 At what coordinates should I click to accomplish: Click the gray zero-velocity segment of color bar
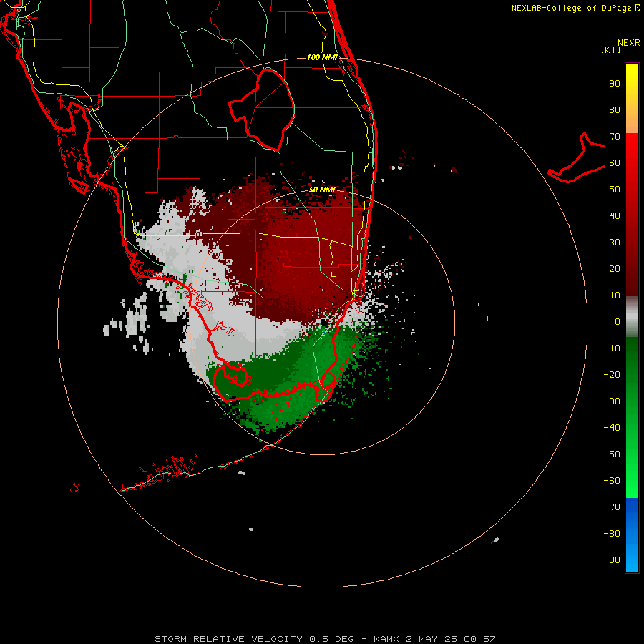632,317
